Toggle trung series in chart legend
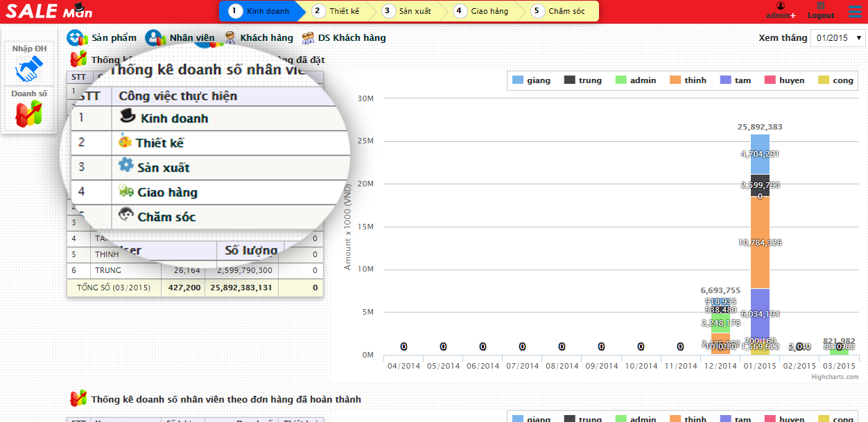 click(x=582, y=80)
